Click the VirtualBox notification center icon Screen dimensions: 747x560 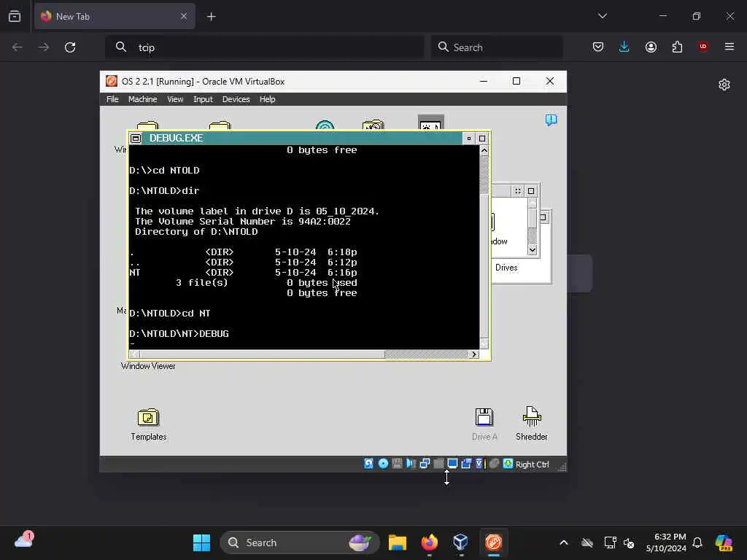click(x=551, y=120)
